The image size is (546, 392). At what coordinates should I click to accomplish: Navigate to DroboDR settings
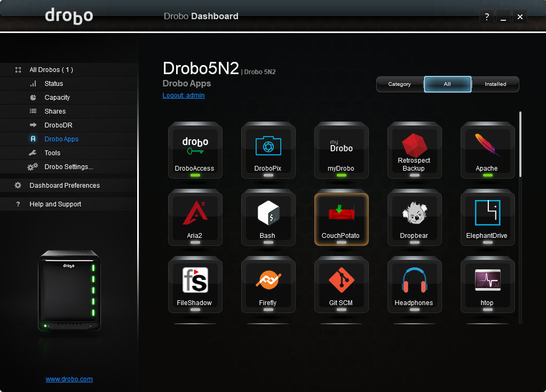pyautogui.click(x=69, y=125)
